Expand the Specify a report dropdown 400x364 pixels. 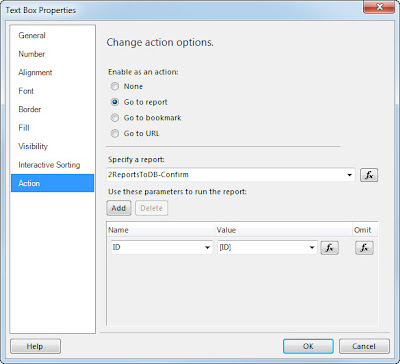click(x=350, y=175)
